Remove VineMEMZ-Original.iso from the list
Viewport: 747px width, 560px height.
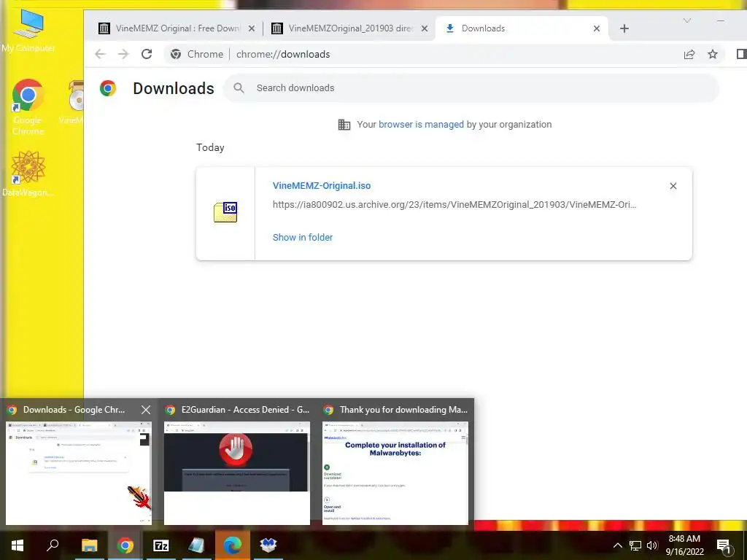tap(673, 186)
